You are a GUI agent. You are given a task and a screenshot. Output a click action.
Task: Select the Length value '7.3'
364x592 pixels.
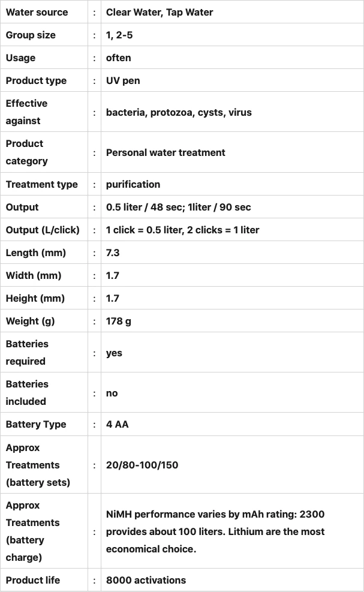tap(113, 253)
